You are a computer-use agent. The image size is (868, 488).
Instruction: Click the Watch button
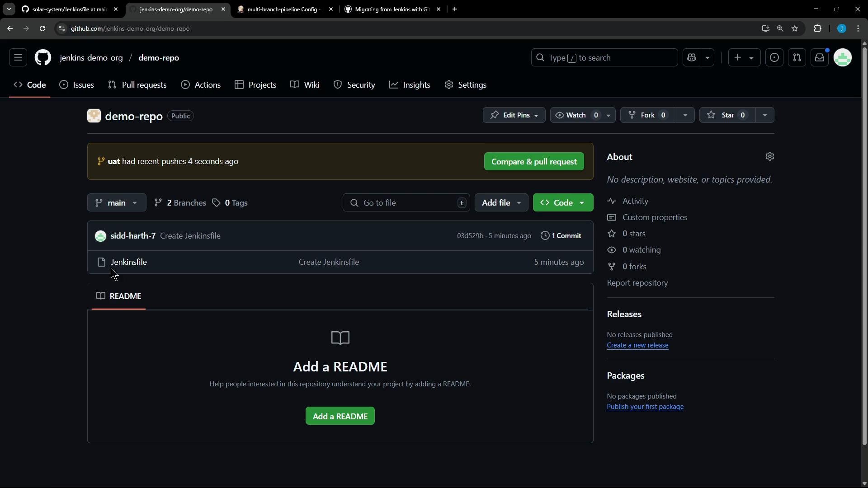pos(576,115)
